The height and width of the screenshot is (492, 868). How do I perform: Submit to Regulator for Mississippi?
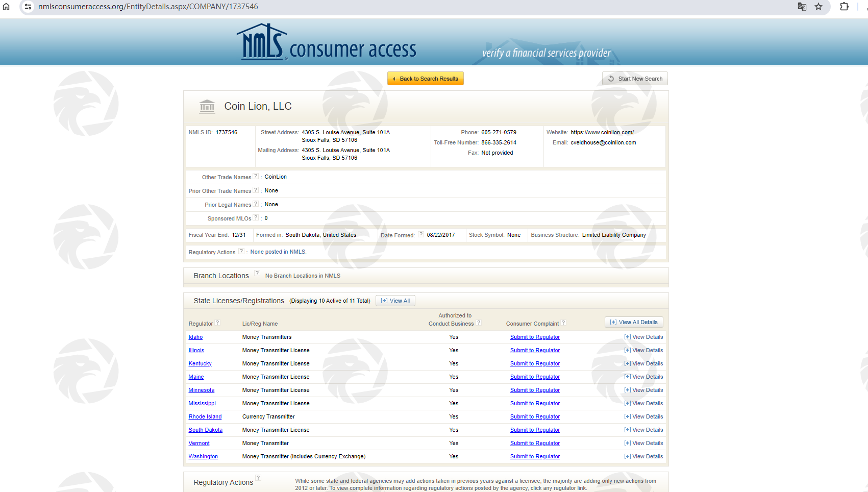point(535,403)
